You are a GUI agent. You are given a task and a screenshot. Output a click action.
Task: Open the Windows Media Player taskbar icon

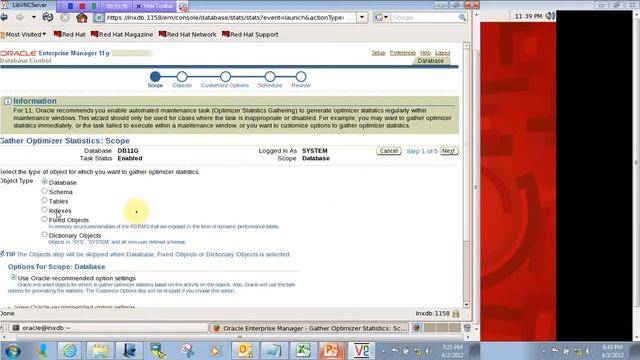tap(216, 351)
